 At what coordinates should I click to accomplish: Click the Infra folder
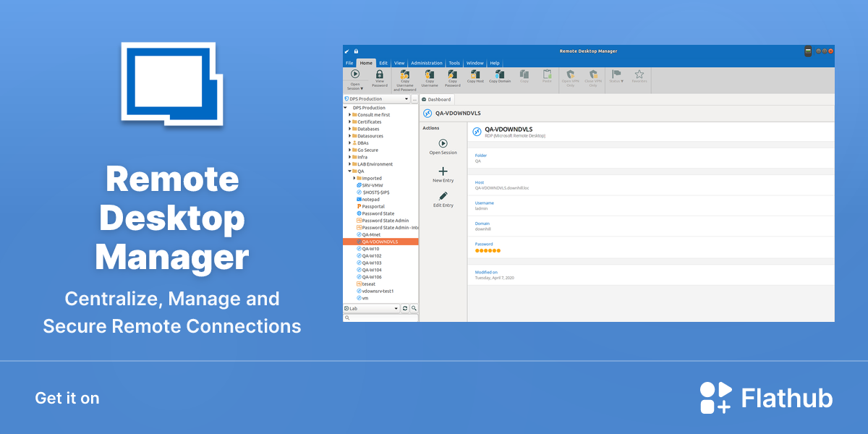coord(360,157)
